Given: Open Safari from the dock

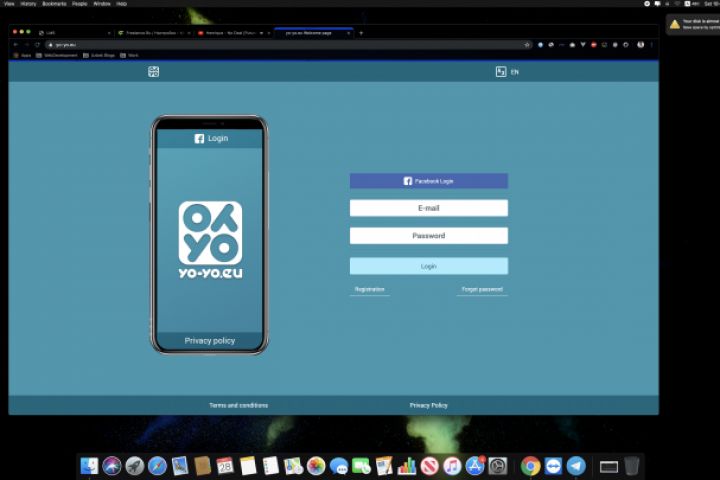Looking at the screenshot, I should [x=157, y=466].
